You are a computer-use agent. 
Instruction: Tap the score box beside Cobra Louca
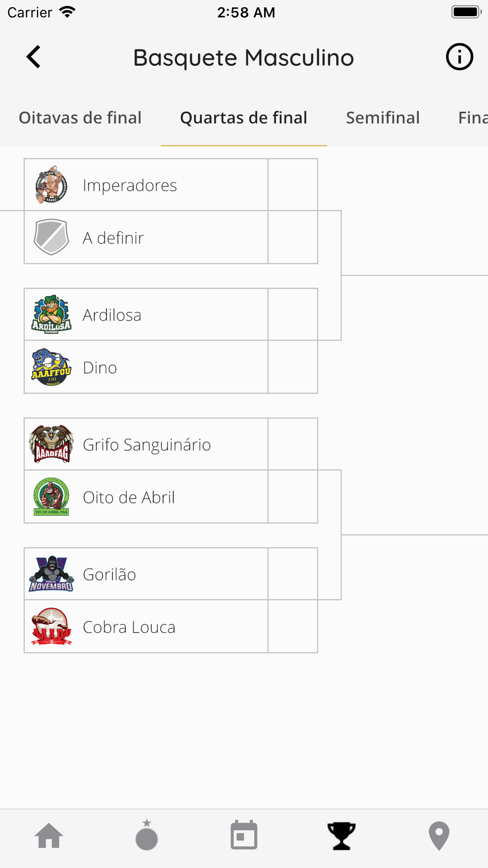(x=293, y=627)
